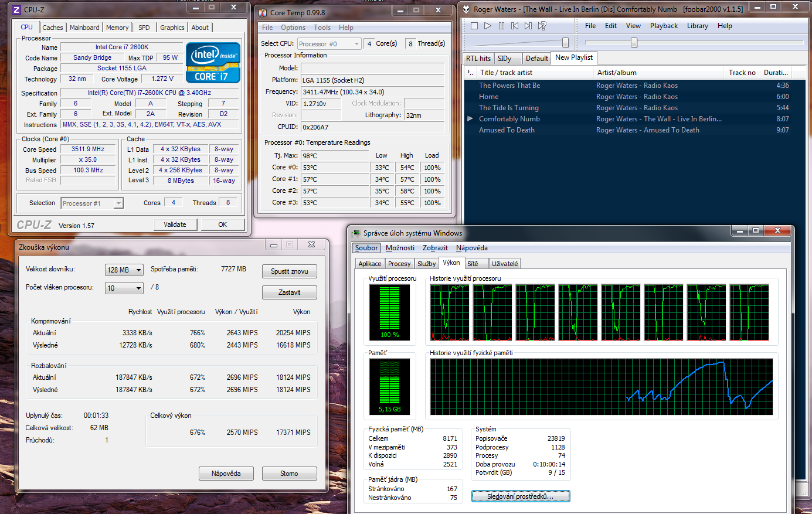Viewport: 812px width, 514px height.
Task: Click the foobar2000 alien icon in title bar
Action: [466, 9]
